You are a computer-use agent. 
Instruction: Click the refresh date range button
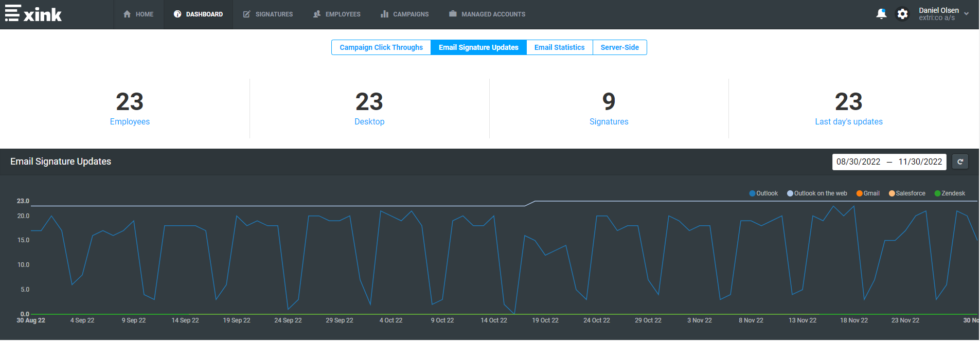960,162
